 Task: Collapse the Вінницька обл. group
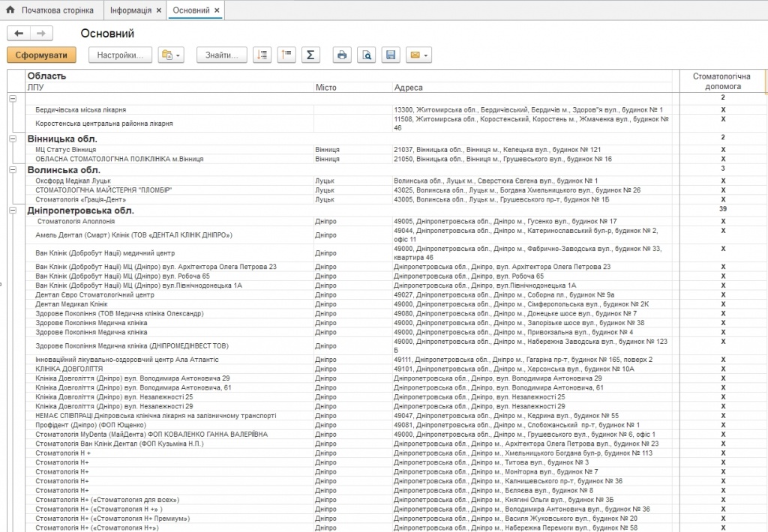tap(13, 139)
